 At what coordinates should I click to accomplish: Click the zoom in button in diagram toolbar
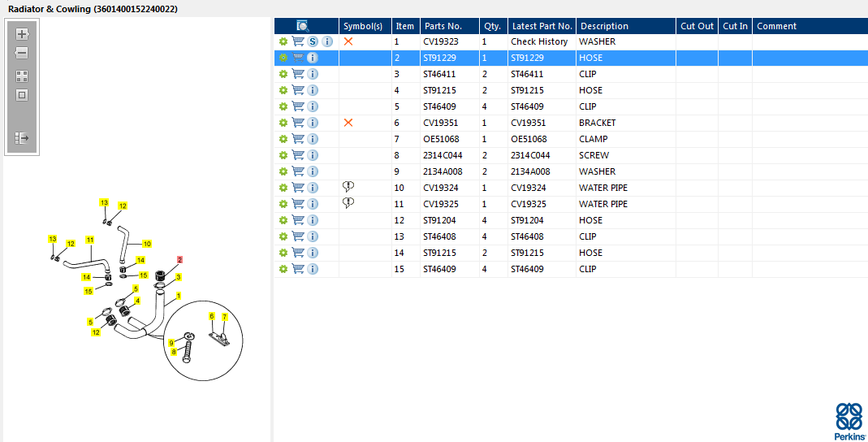click(x=22, y=34)
